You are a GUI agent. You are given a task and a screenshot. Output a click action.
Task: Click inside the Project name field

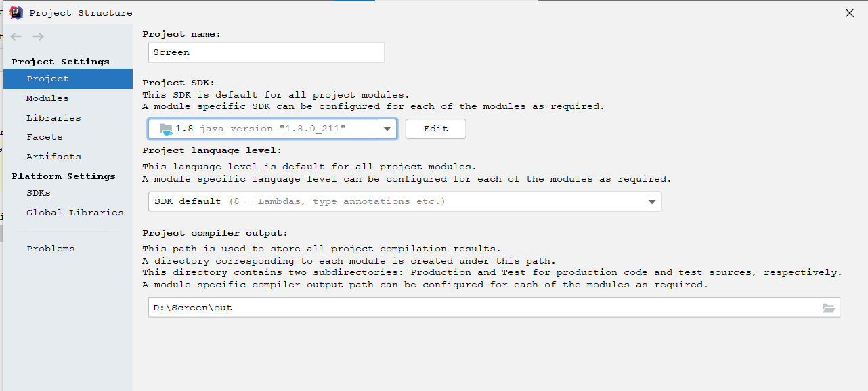coord(266,52)
